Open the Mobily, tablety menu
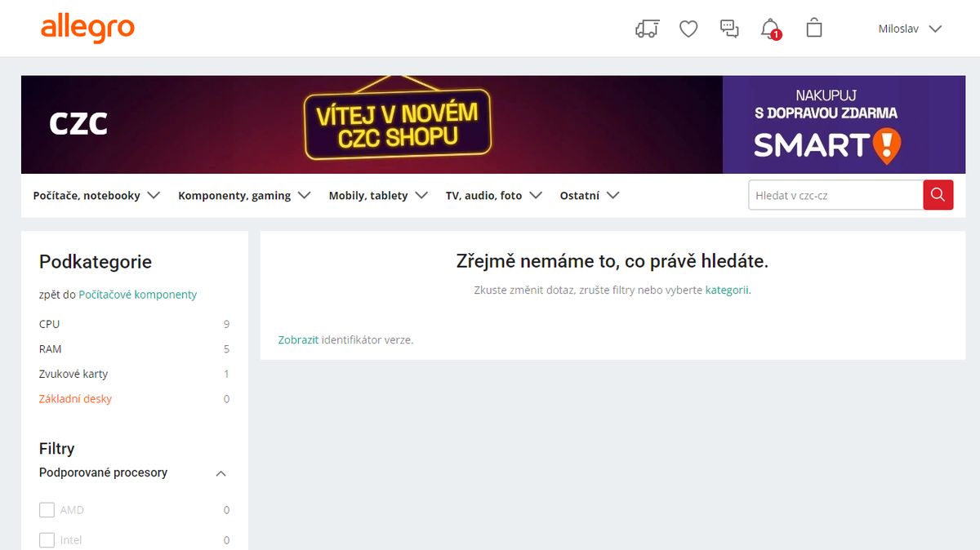Screen dimensions: 980x550 378,196
